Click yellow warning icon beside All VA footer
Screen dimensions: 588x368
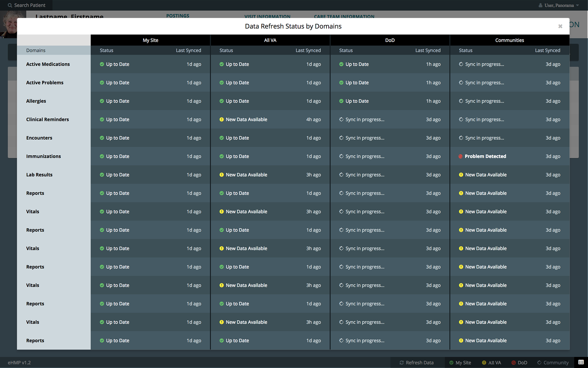pos(484,363)
